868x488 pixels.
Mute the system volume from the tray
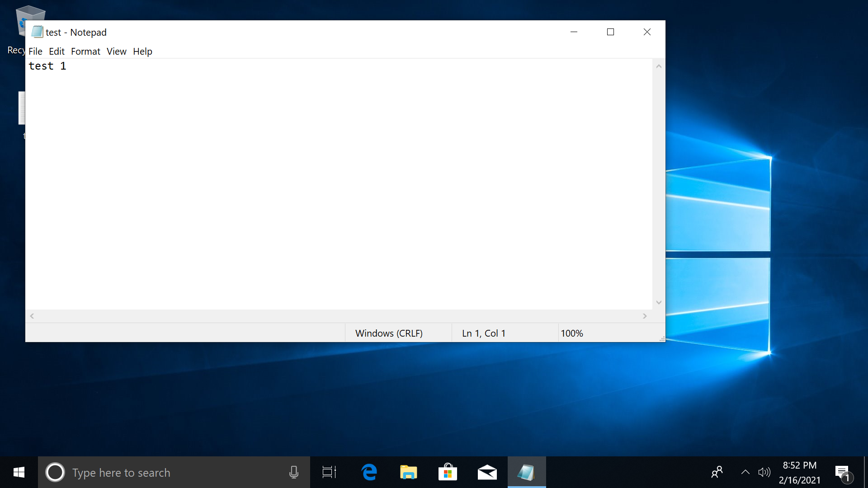click(764, 472)
